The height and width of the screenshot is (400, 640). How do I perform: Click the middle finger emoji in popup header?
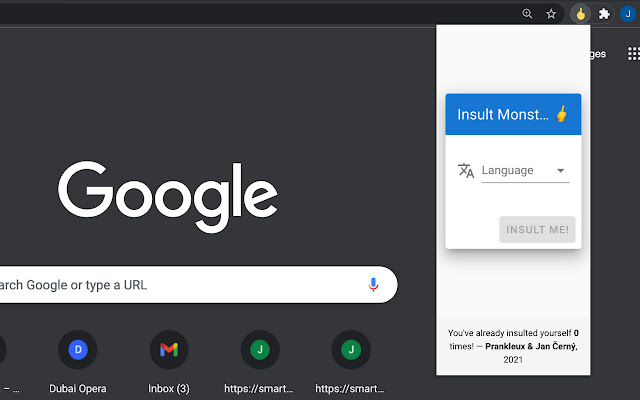click(562, 114)
